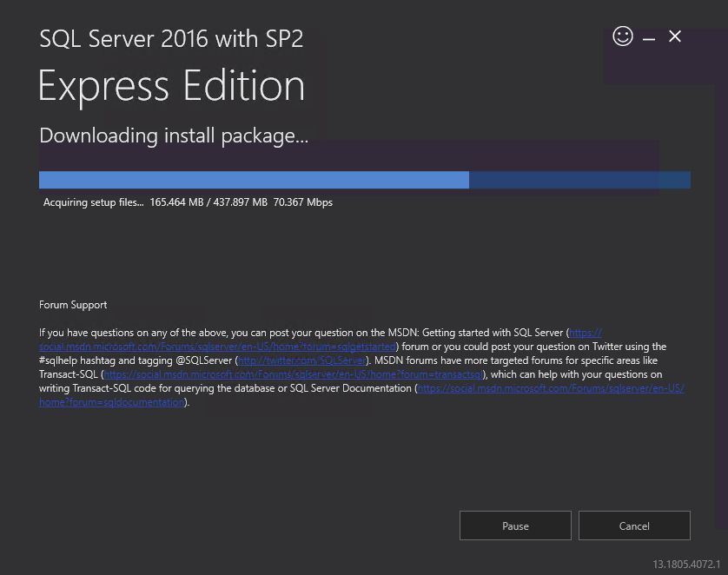Open the twitter.com/SQLServer link
Image resolution: width=728 pixels, height=575 pixels.
301,360
